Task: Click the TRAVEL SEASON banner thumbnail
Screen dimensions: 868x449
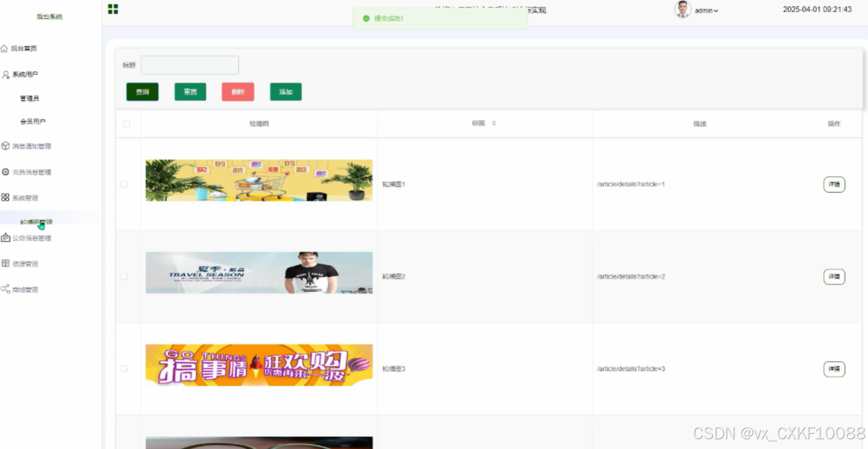Action: tap(259, 273)
